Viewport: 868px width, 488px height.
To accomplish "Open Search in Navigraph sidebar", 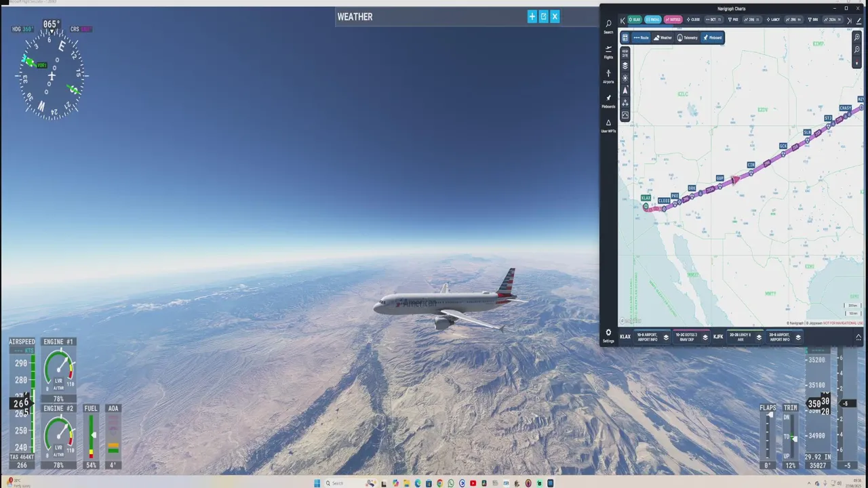I will [x=608, y=26].
